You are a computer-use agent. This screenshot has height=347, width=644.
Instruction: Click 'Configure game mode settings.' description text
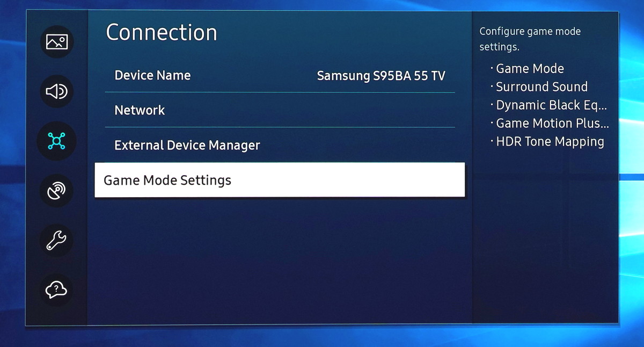530,39
